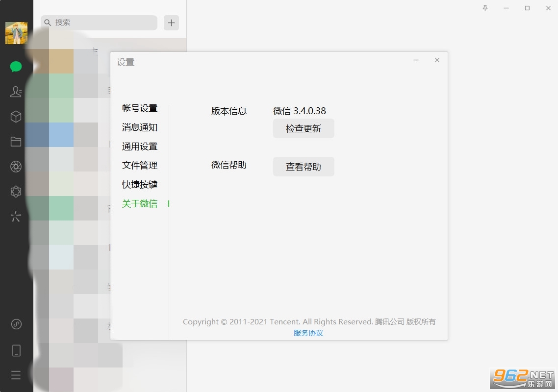
Task: Open the 服务协议 link
Action: [x=308, y=333]
